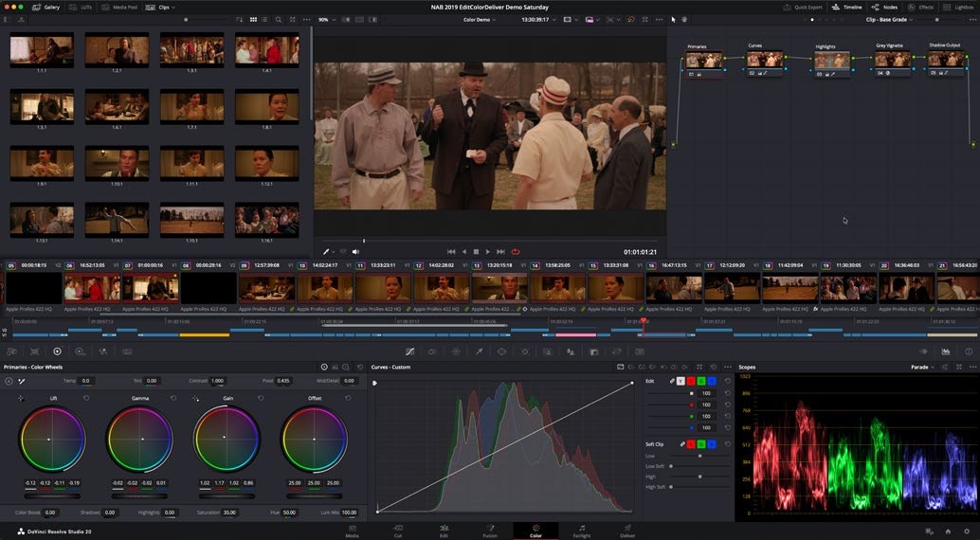Switch to the Color page tab
980x540 pixels.
pos(535,531)
